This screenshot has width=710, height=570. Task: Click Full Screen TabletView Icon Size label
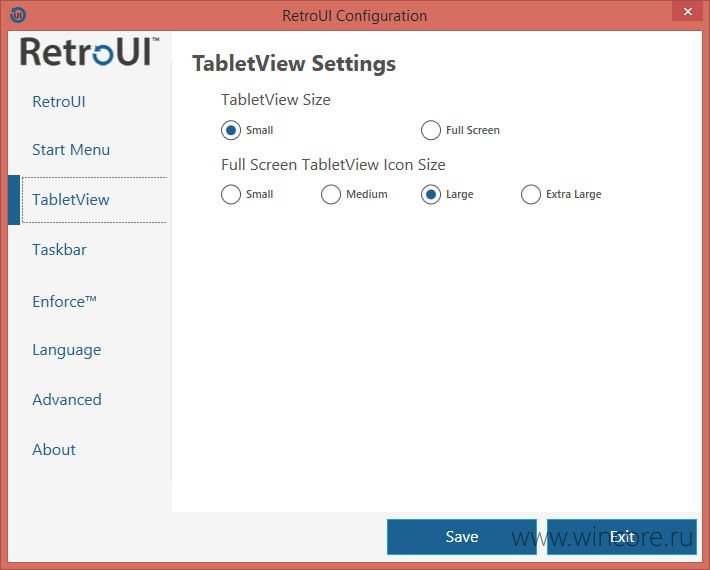pos(333,164)
